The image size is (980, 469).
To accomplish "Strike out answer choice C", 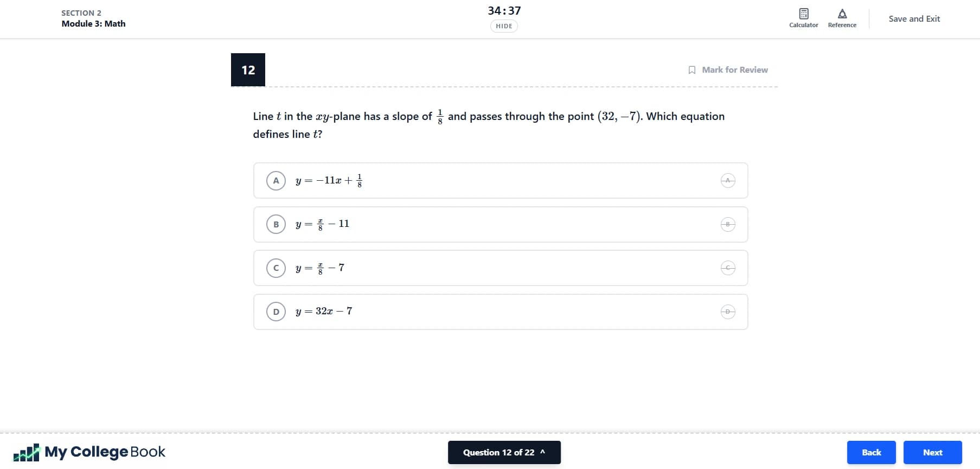I will [727, 268].
